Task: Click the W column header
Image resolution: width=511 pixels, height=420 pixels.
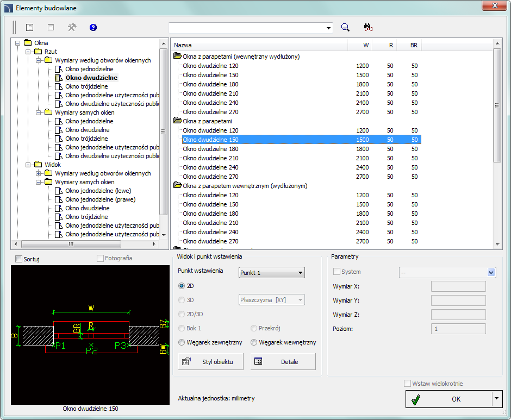Action: [360, 45]
